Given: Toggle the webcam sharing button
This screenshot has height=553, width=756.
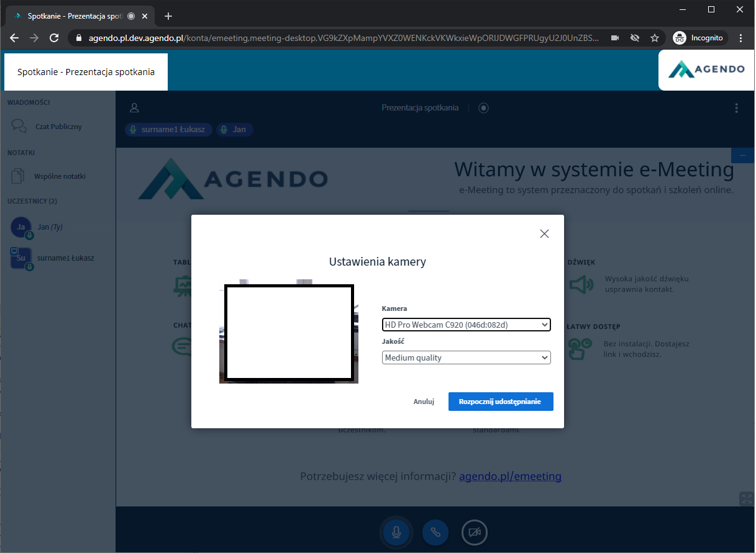Looking at the screenshot, I should coord(475,533).
